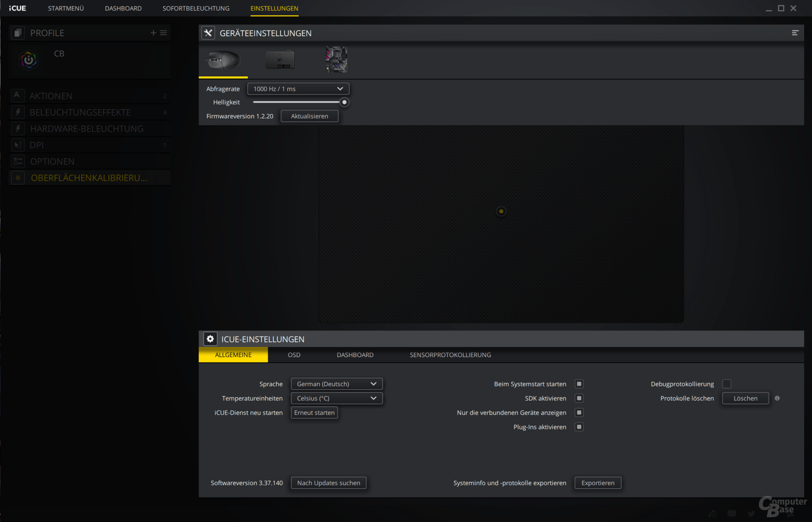Screen dimensions: 812x522
Task: Select the CB profile icon
Action: [x=29, y=60]
